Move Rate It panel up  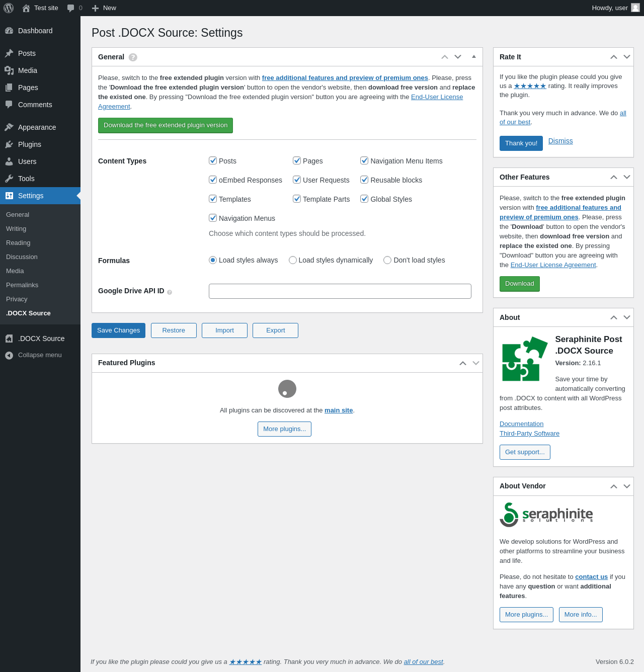[x=614, y=57]
